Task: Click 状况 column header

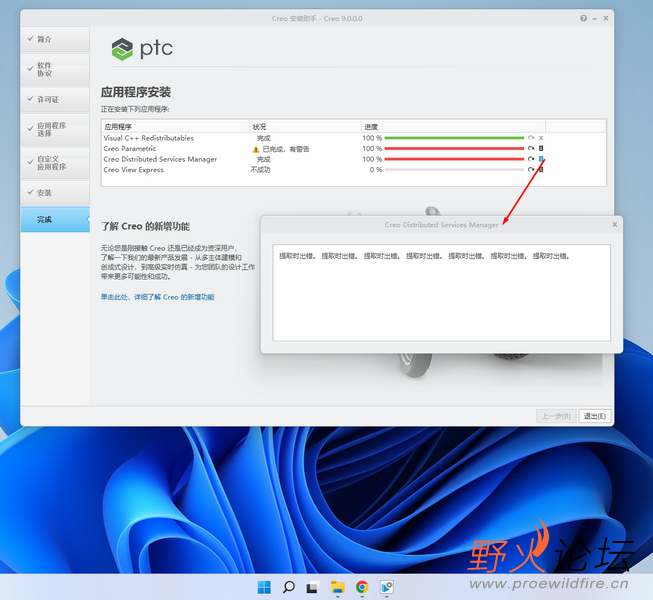Action: click(x=305, y=127)
